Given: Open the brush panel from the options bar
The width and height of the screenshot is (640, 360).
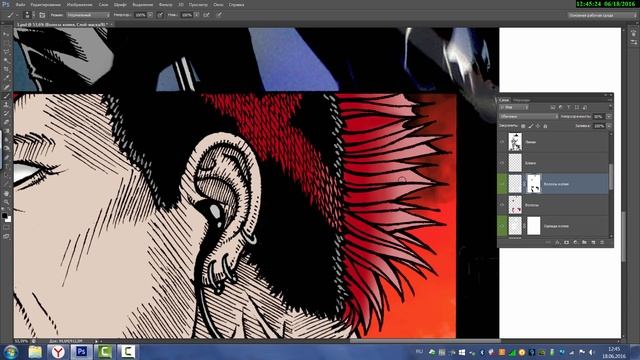Looking at the screenshot, I should coord(42,15).
